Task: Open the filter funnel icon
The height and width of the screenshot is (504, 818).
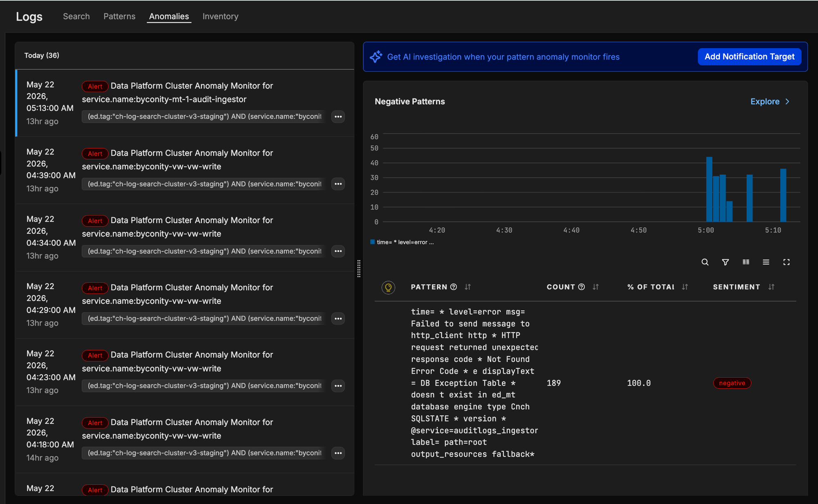Action: 725,262
